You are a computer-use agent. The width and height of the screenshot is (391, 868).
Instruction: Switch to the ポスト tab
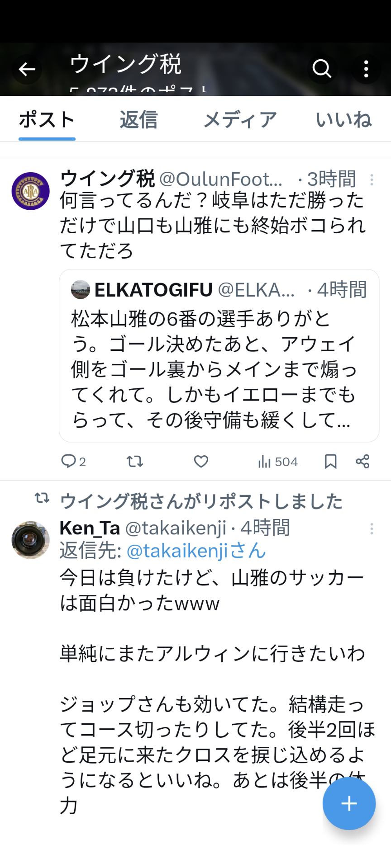[x=47, y=120]
